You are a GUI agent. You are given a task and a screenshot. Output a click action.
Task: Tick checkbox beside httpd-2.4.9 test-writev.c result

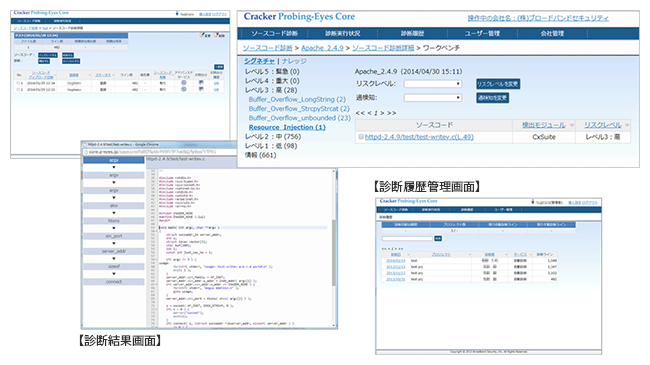(361, 136)
